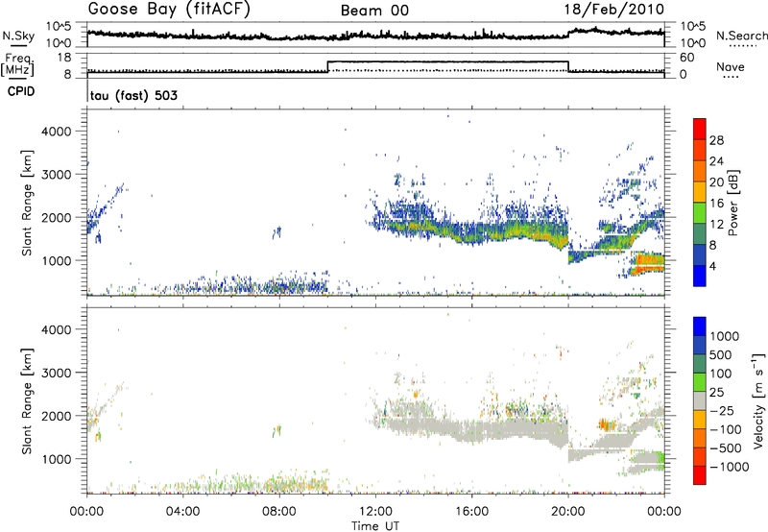Click the "00:00" label at the axis start
The image size is (768, 532).
[87, 512]
